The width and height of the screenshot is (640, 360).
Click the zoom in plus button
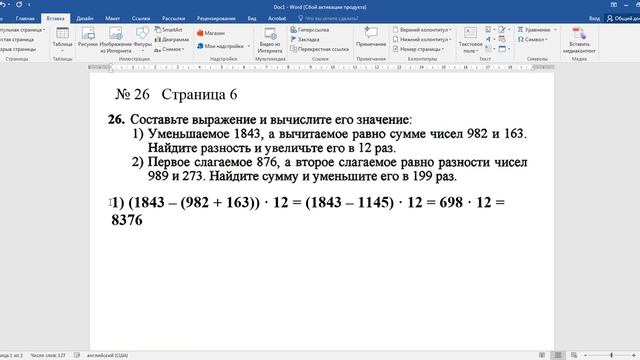[634, 356]
